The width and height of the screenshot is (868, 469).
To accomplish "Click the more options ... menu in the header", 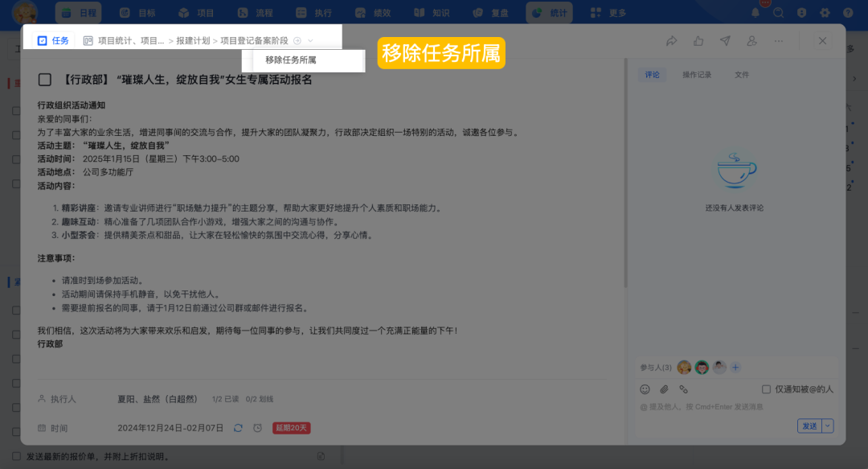I will [778, 40].
